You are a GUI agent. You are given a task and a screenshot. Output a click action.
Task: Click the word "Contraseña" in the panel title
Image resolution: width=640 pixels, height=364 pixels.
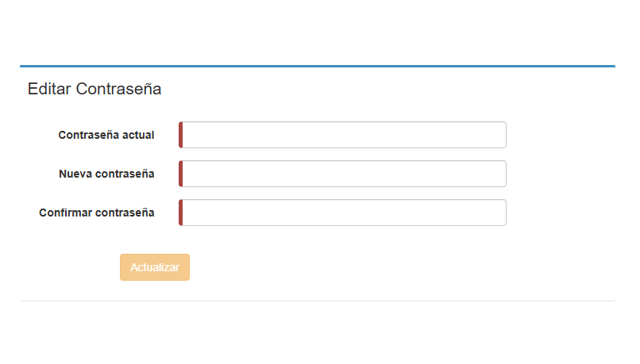tap(119, 89)
